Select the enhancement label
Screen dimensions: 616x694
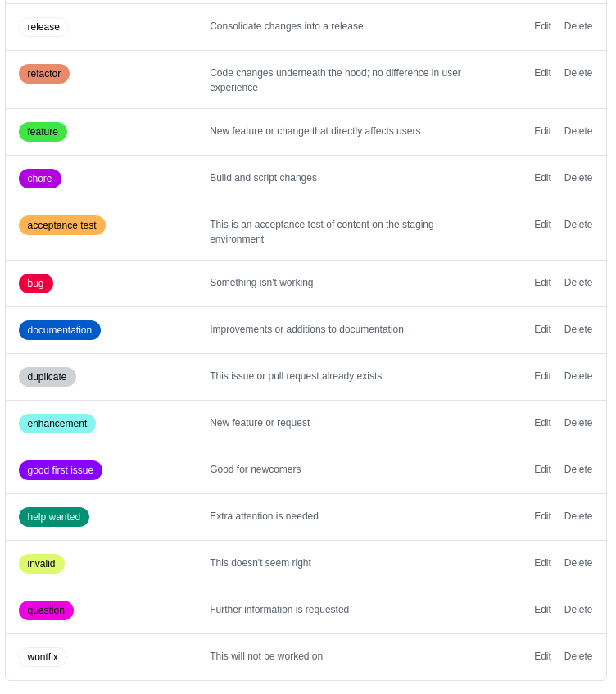[57, 424]
